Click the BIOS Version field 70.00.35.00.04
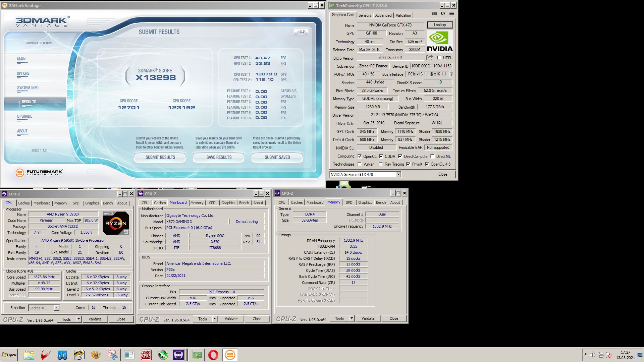Viewport: 644px width, 362px height. tap(390, 58)
